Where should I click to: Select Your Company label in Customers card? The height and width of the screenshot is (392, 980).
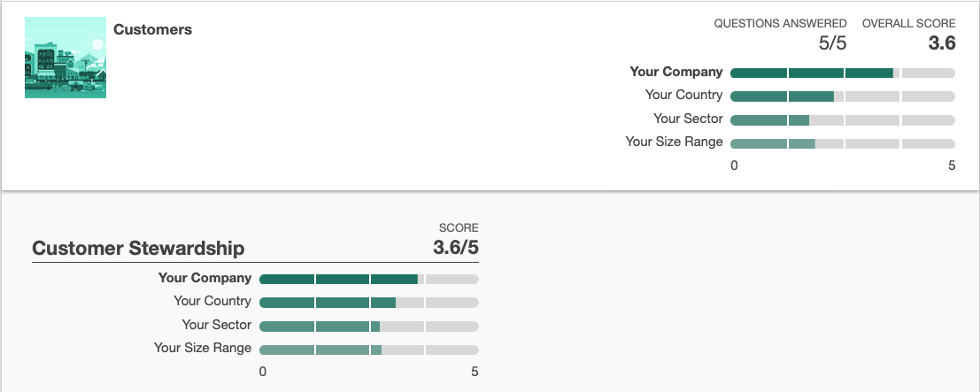676,72
